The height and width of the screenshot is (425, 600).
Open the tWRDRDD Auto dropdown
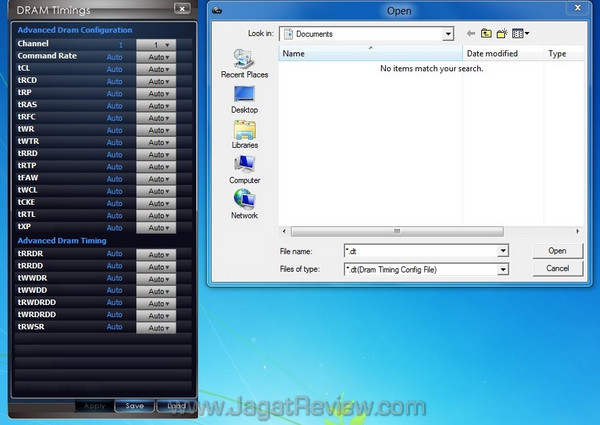coord(156,316)
